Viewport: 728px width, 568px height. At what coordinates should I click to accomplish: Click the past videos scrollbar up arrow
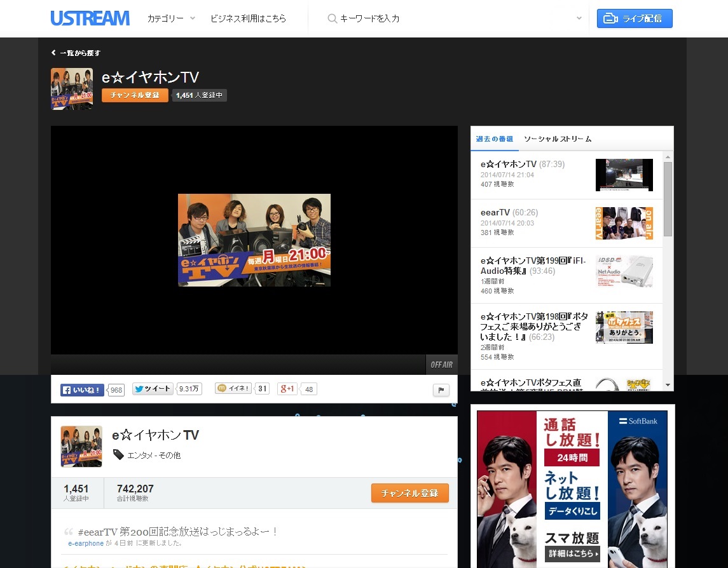(x=668, y=157)
